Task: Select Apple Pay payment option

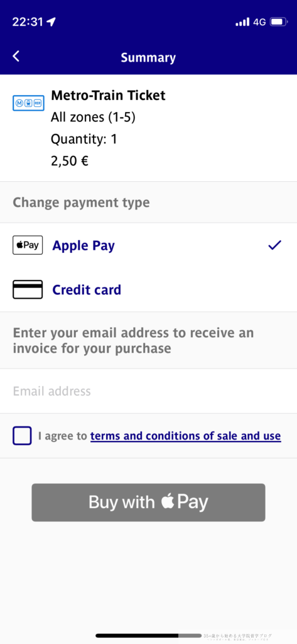Action: [148, 246]
